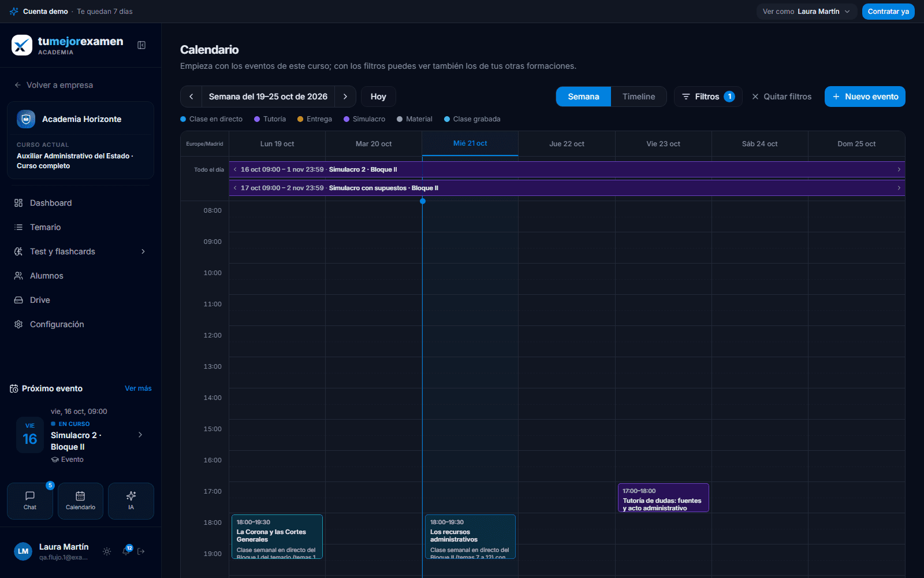Screen dimensions: 924x578
Task: Toggle light theme sun icon
Action: coord(107,551)
